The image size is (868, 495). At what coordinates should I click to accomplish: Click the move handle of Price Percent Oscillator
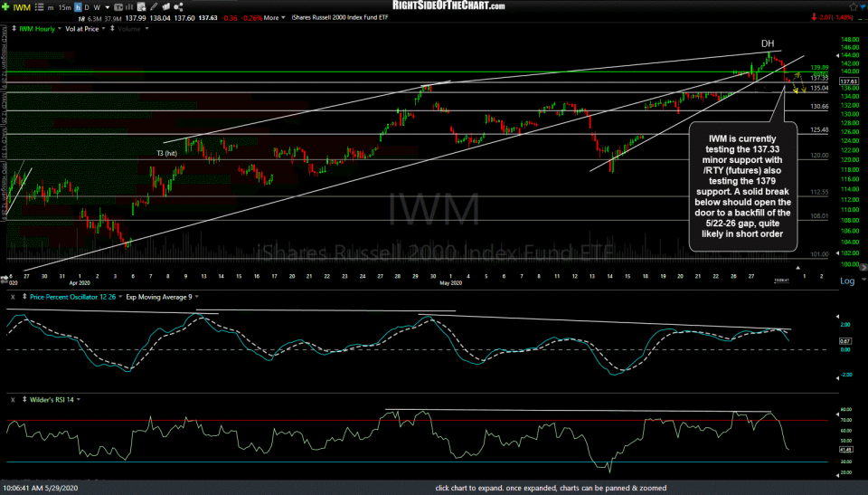[x=24, y=297]
